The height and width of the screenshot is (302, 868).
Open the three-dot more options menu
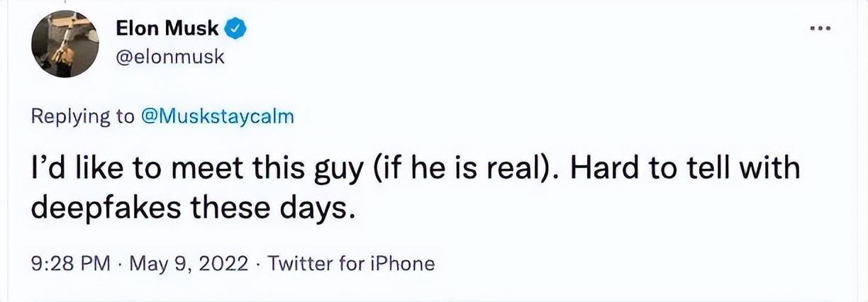click(x=818, y=29)
